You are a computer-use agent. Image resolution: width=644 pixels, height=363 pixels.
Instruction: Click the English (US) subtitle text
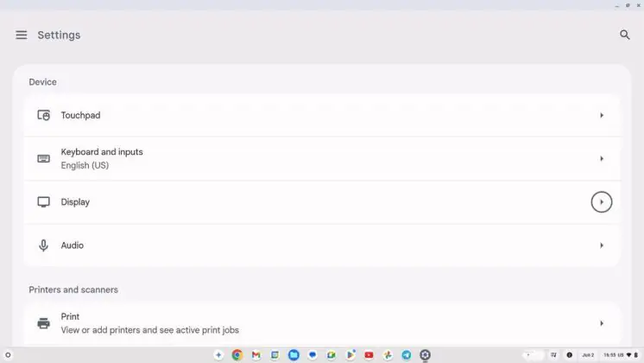(85, 165)
